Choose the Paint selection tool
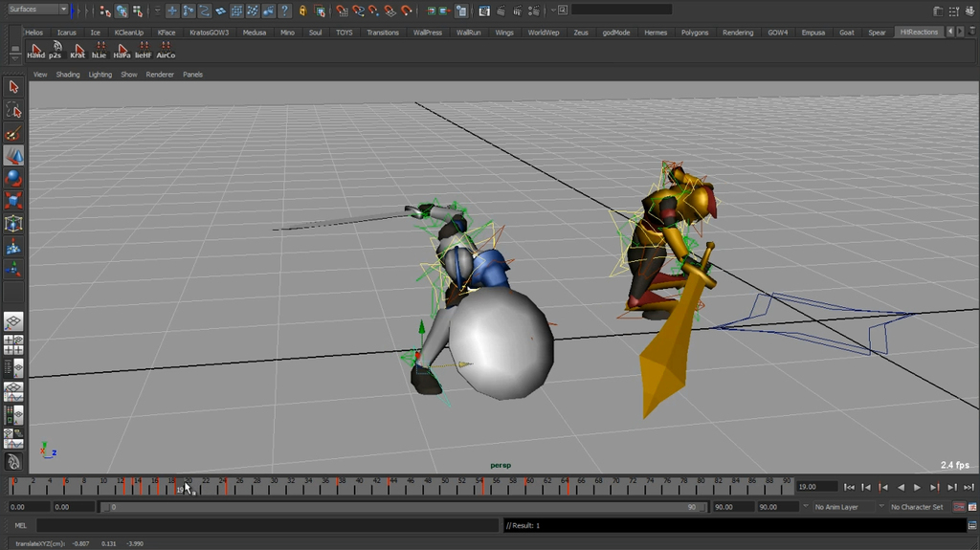 [x=13, y=134]
